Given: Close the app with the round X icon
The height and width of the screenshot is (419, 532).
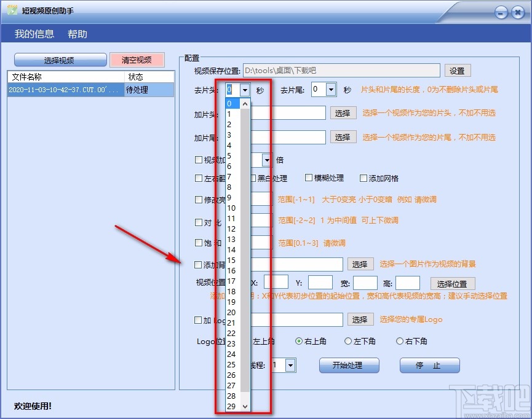Looking at the screenshot, I should pyautogui.click(x=518, y=13).
